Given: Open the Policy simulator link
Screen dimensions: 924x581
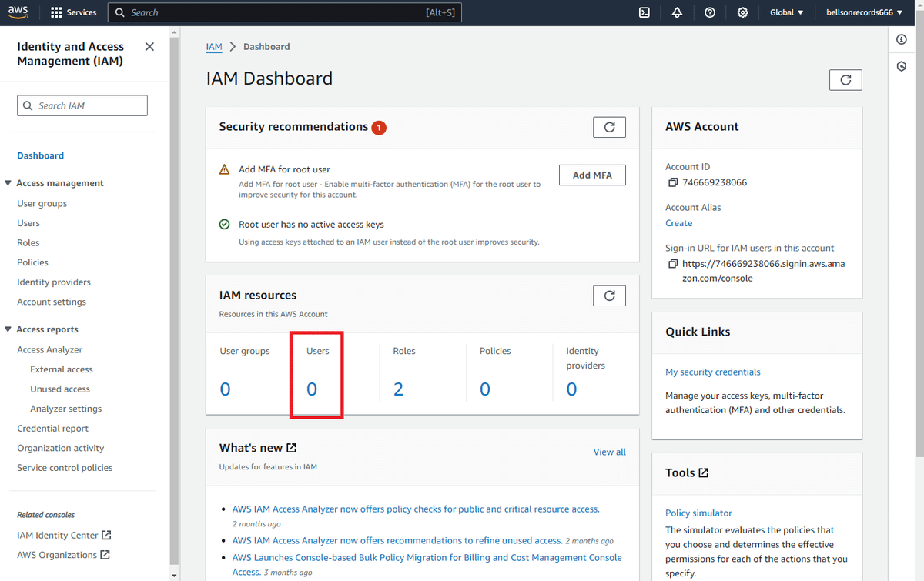Looking at the screenshot, I should [698, 513].
